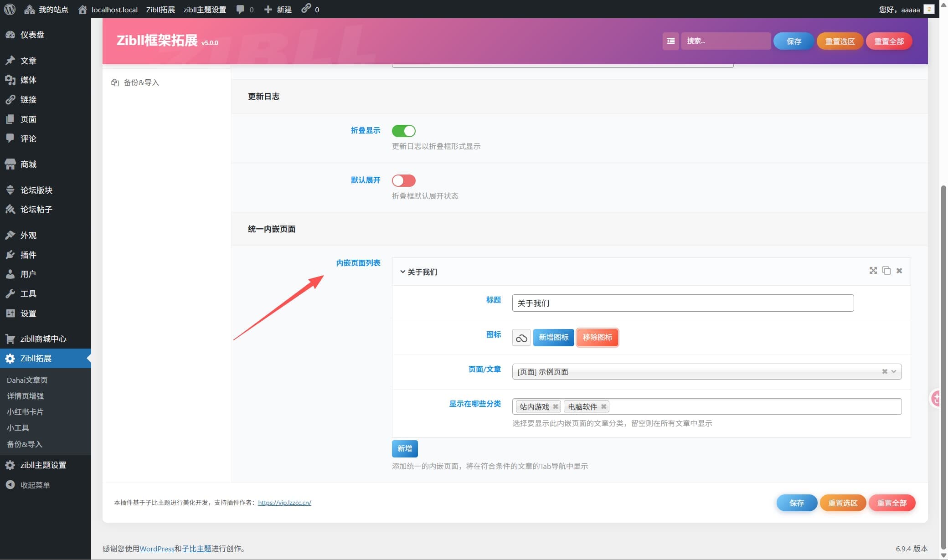948x560 pixels.
Task: Open the 小红书卡片 submenu item
Action: coord(25,412)
